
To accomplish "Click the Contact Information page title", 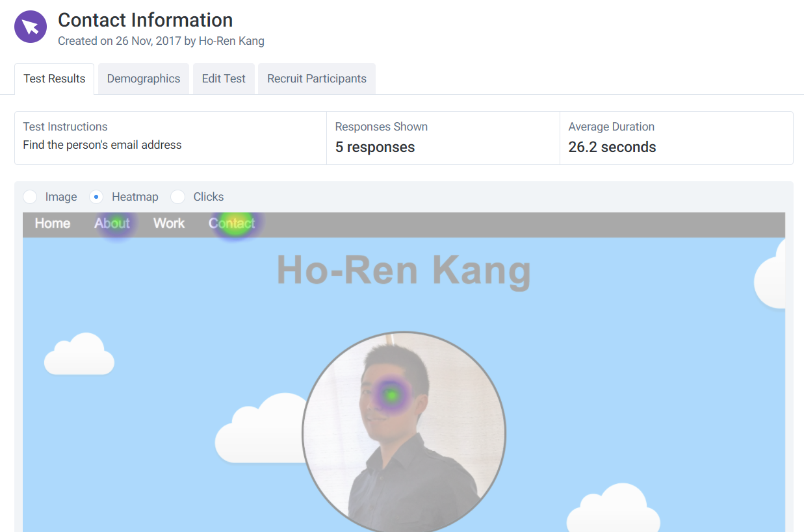I will pos(145,20).
